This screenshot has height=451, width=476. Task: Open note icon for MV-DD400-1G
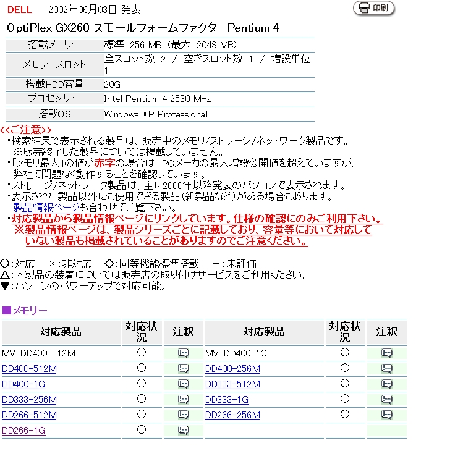point(387,353)
